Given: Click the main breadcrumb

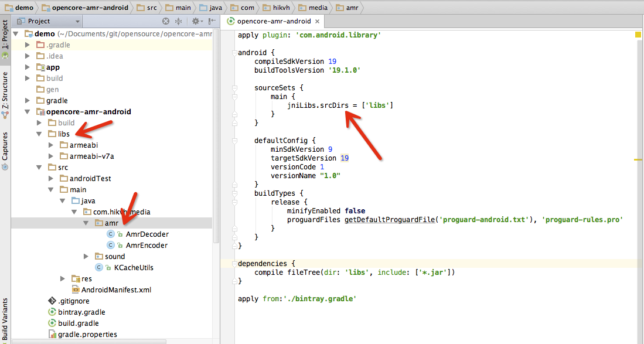Looking at the screenshot, I should pos(178,8).
